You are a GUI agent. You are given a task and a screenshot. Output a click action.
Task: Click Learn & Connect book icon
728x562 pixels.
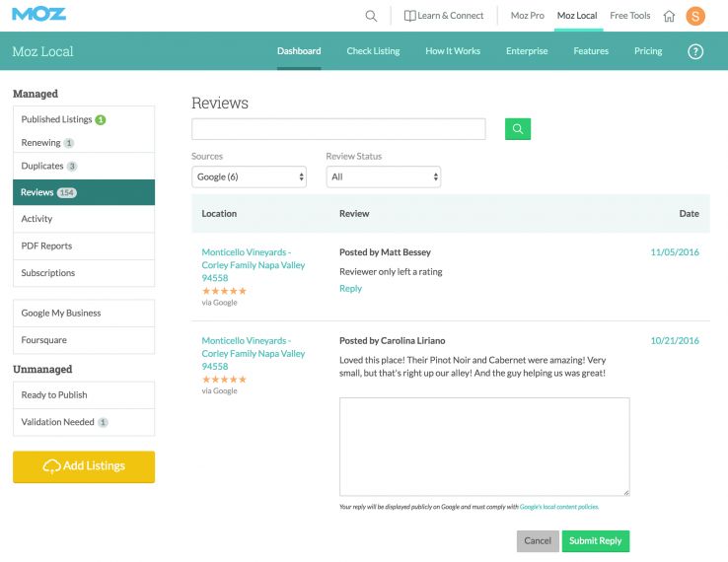coord(410,16)
